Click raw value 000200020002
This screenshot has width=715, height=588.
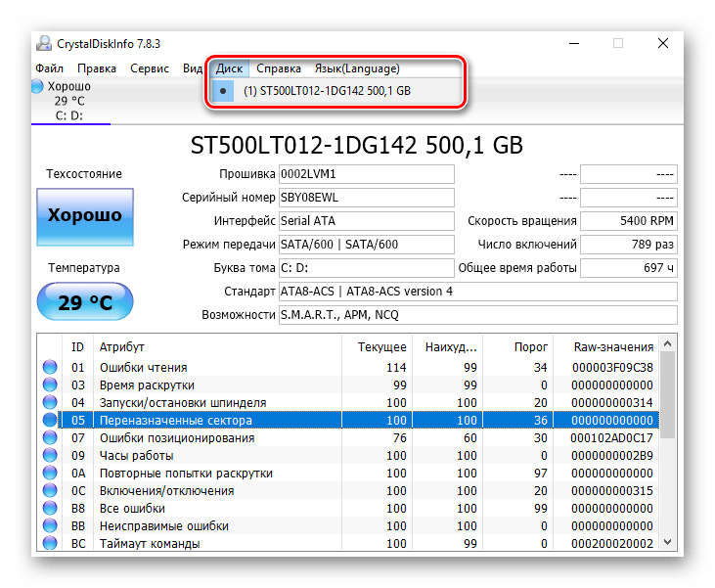612,543
